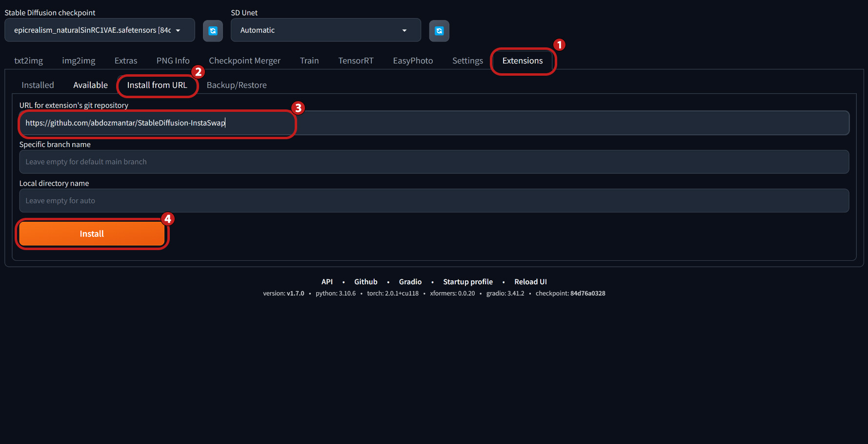Image resolution: width=868 pixels, height=444 pixels.
Task: Open the Gradio footer link
Action: point(410,282)
